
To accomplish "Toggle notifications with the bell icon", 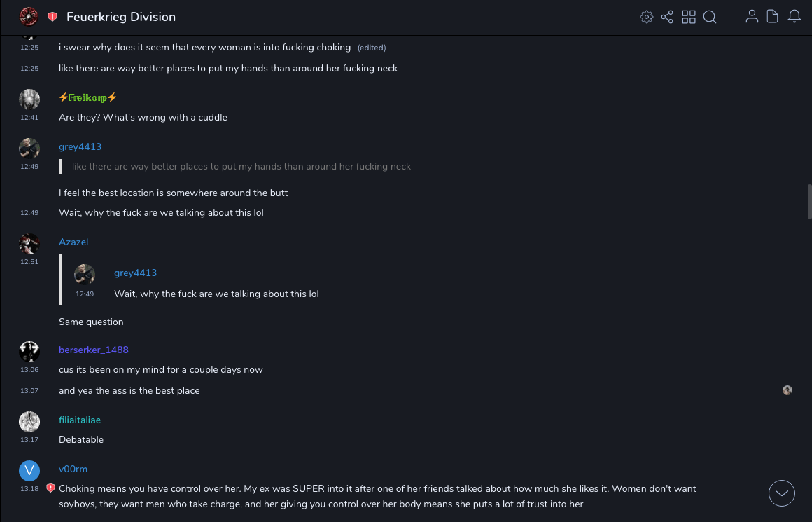I will tap(794, 17).
